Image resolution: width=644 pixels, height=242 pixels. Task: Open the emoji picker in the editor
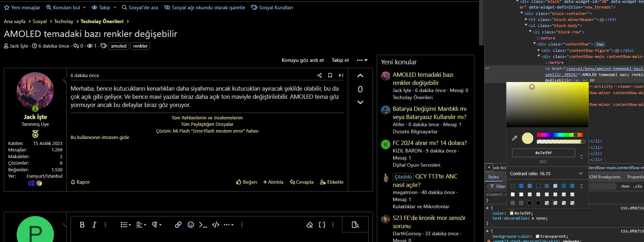[191, 225]
